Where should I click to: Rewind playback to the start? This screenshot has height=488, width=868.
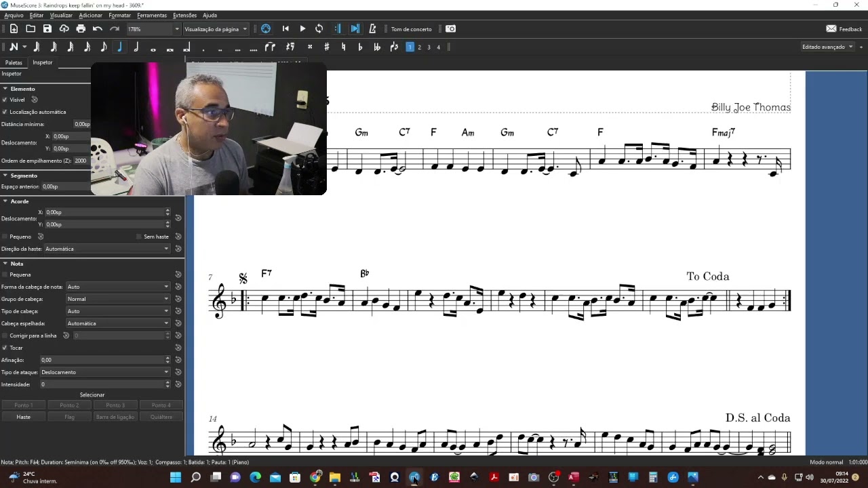[285, 28]
